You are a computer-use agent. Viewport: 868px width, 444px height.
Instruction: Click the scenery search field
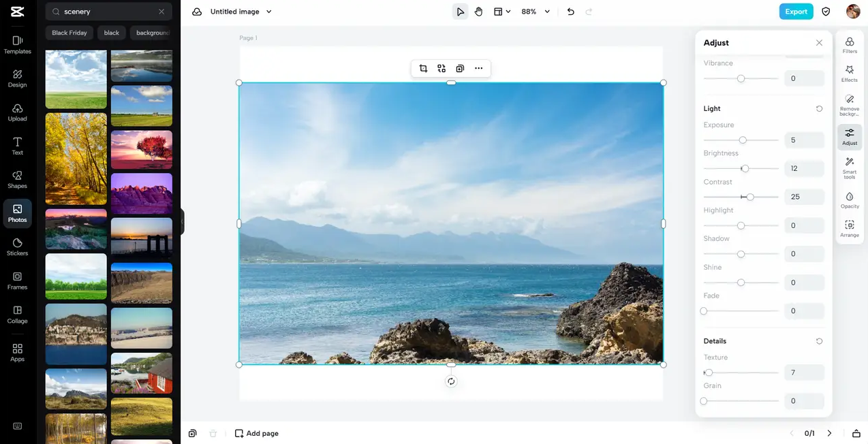(109, 12)
